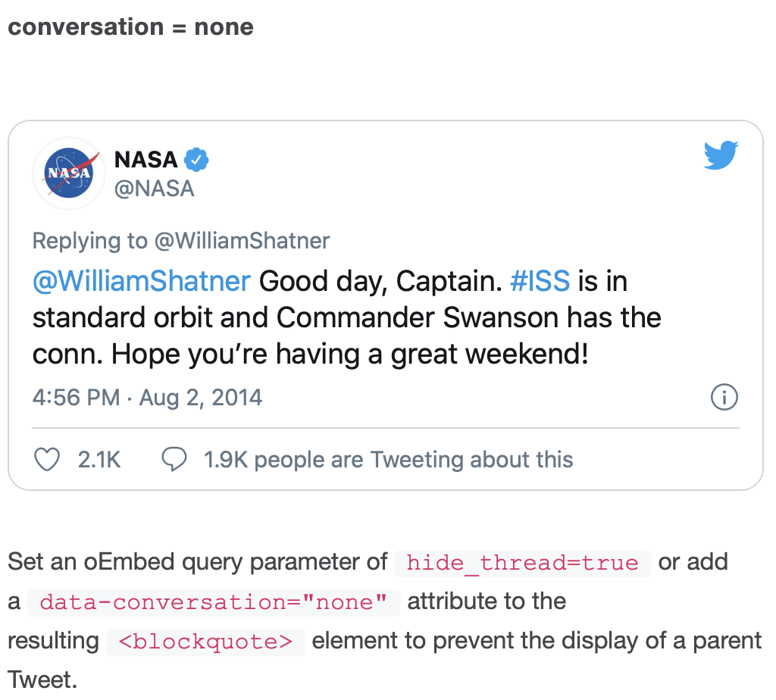Open the tweet info icon
The image size is (776, 700).
click(x=724, y=397)
